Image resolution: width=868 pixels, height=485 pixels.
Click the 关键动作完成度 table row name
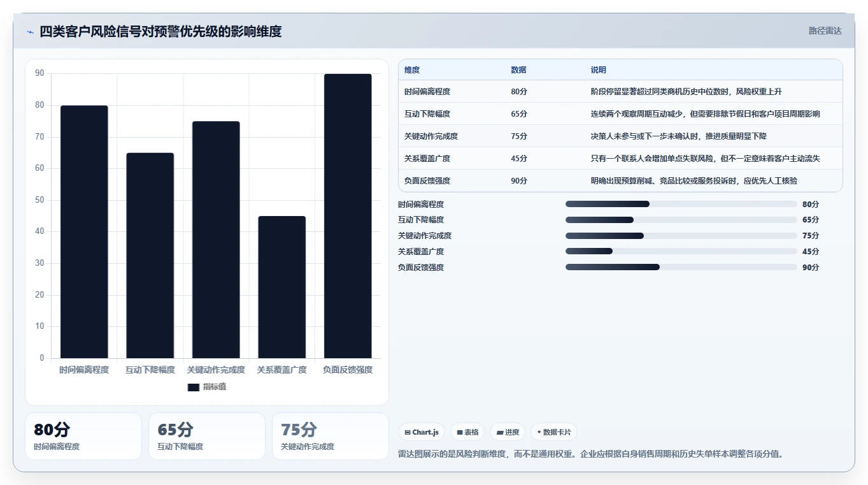click(431, 136)
